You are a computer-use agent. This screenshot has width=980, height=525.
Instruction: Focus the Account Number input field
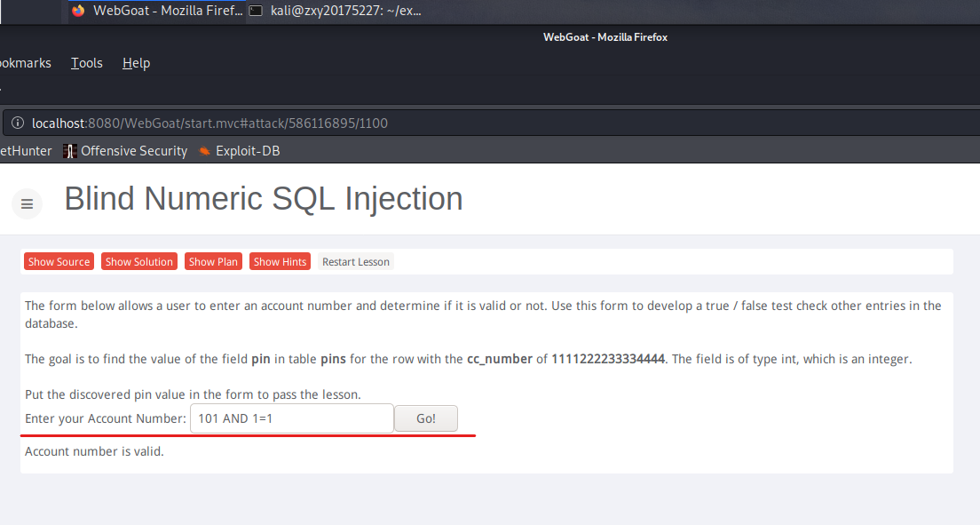point(292,418)
